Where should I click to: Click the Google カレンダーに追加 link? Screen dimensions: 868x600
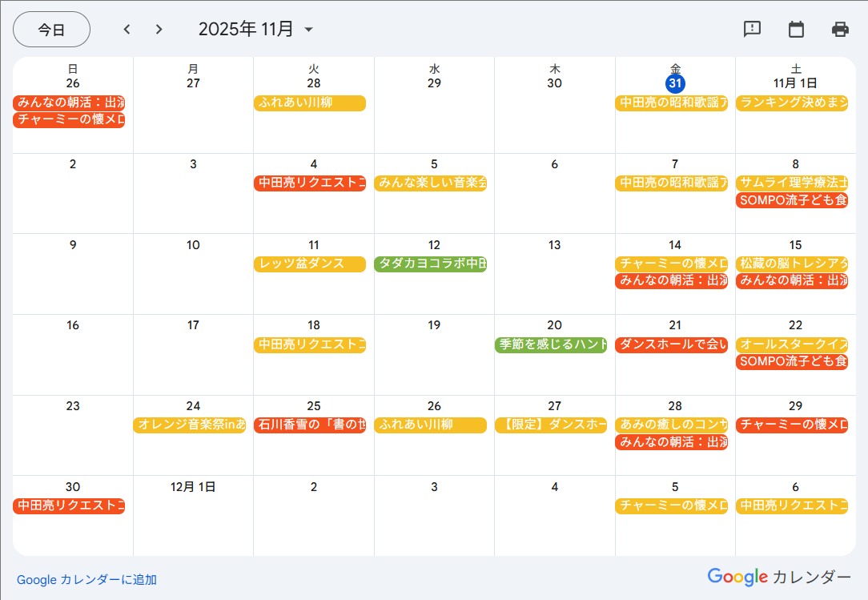pos(86,579)
